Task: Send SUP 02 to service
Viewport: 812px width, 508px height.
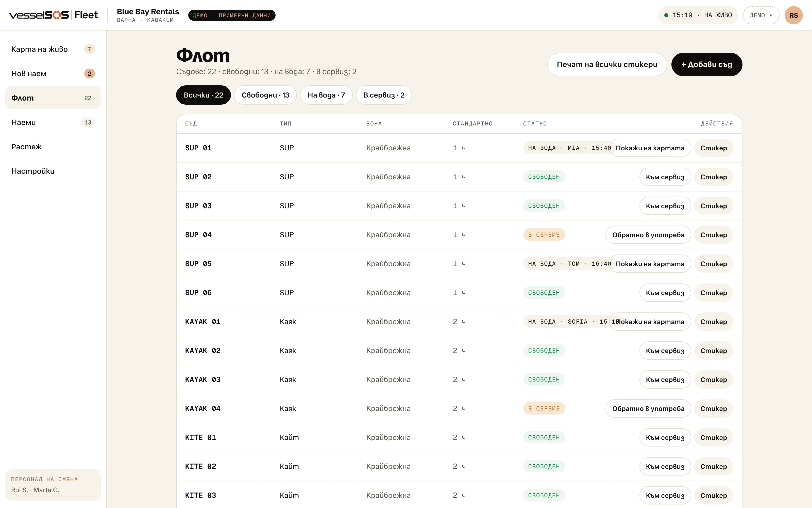Action: click(665, 177)
